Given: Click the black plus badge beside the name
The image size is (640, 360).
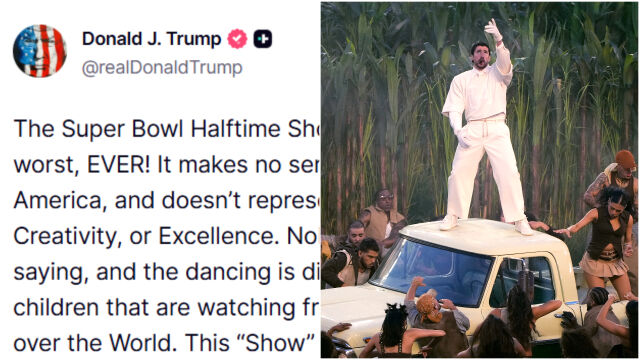Looking at the screenshot, I should pyautogui.click(x=263, y=39).
